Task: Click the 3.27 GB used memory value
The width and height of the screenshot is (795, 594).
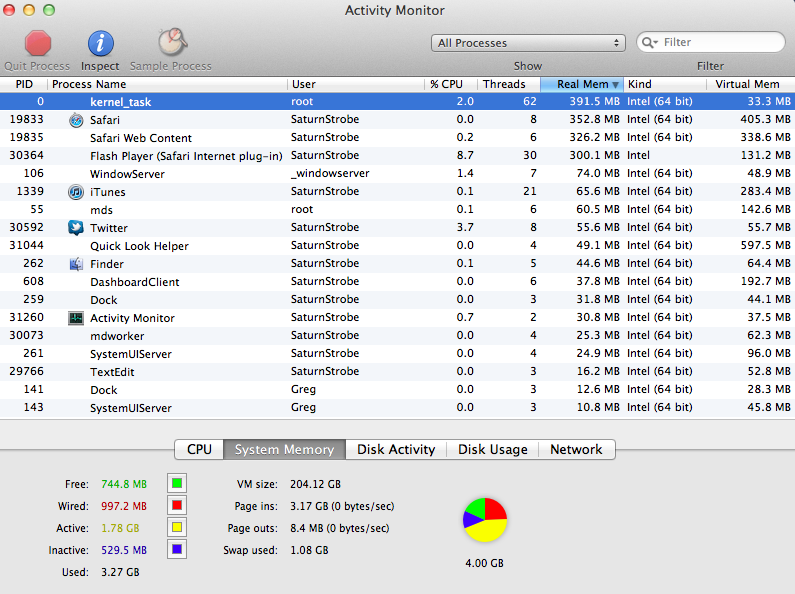Action: tap(120, 572)
